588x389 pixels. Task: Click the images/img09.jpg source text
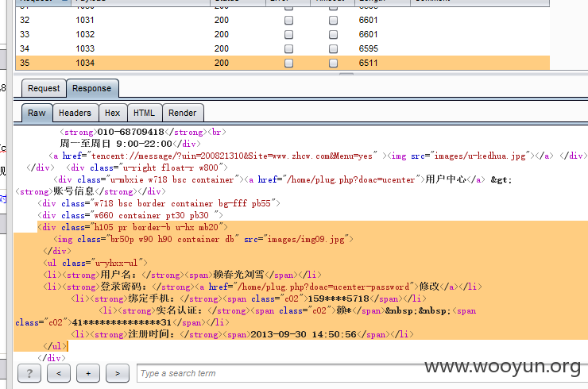306,239
